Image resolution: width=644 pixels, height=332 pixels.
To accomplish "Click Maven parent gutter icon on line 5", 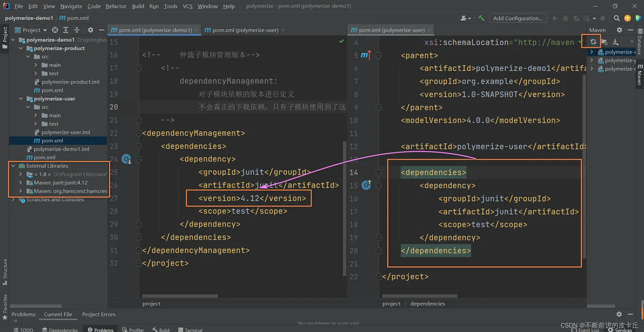I will pyautogui.click(x=366, y=55).
